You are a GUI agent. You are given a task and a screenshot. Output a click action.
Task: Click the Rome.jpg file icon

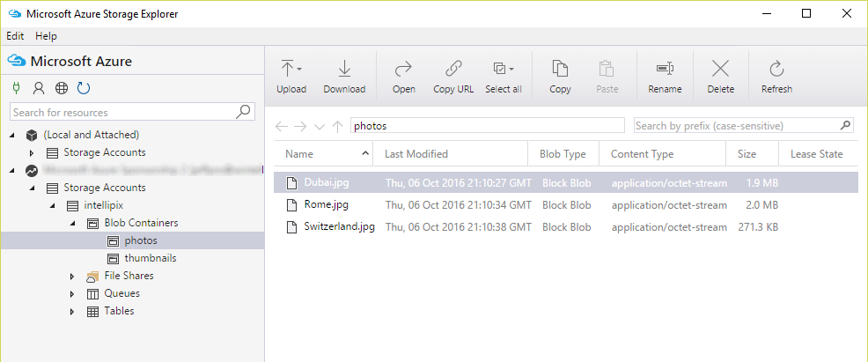[x=291, y=205]
